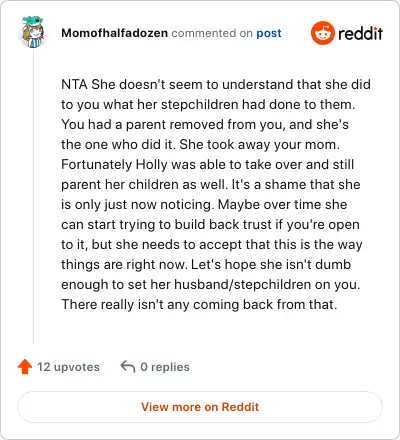Viewport: 400px width, 440px height.
Task: Follow the blue "post" link
Action: coord(269,33)
